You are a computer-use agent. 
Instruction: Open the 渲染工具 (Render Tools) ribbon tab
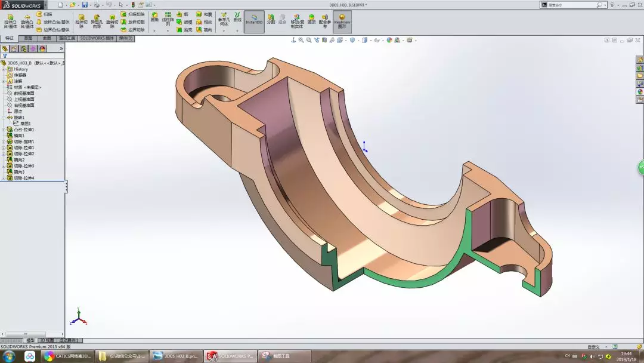[67, 38]
